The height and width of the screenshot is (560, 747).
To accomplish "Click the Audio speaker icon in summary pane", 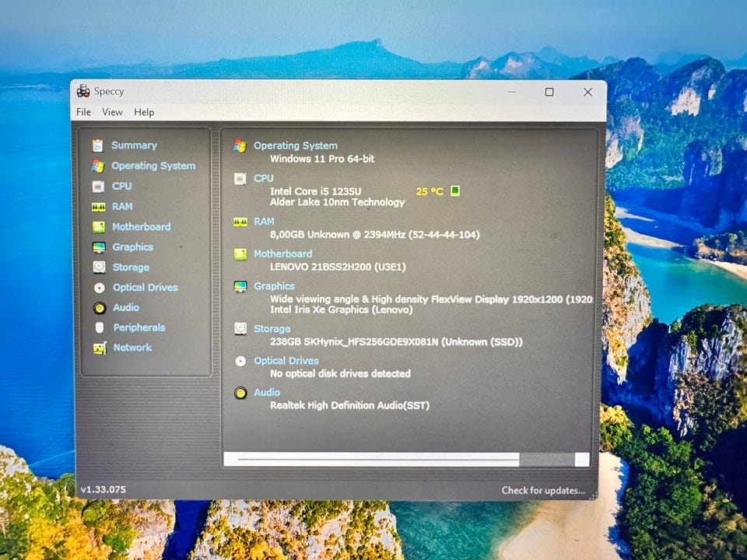I will (x=240, y=393).
